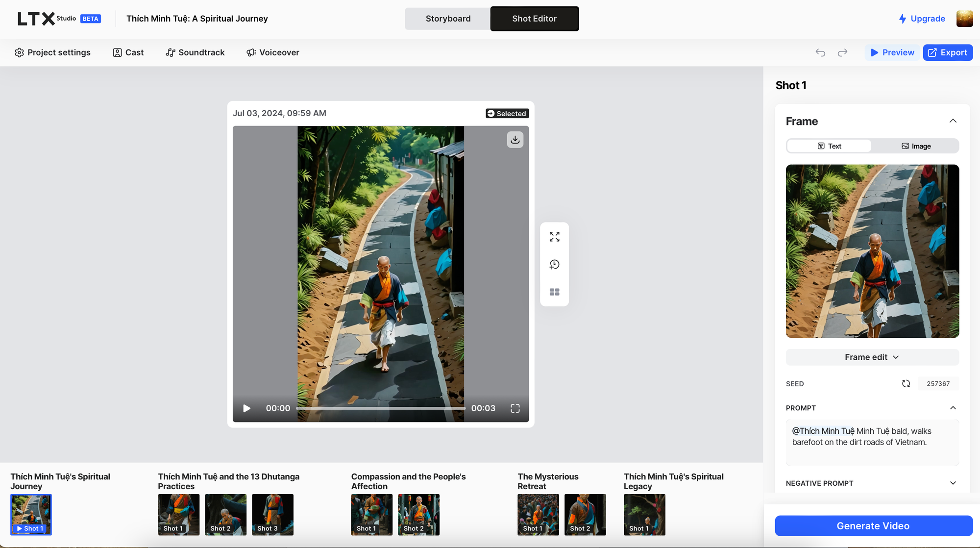Click the expand arrows icon beside player
This screenshot has height=548, width=980.
point(554,237)
